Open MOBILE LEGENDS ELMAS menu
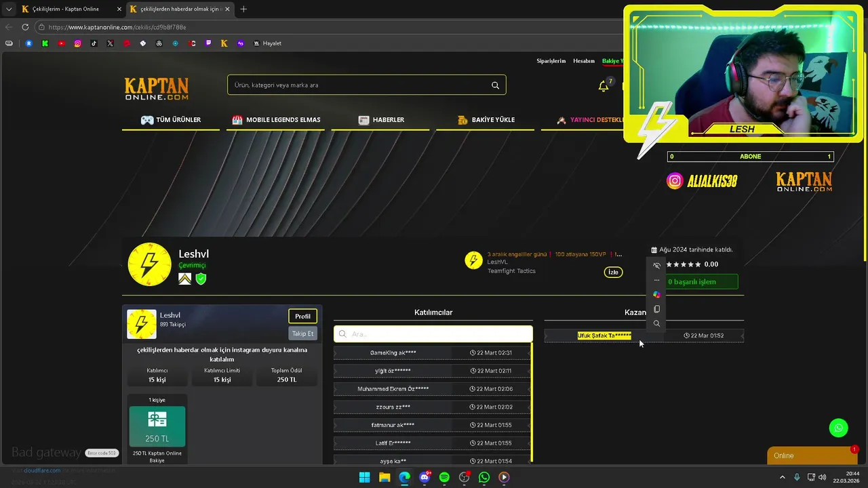868x488 pixels. pyautogui.click(x=276, y=120)
